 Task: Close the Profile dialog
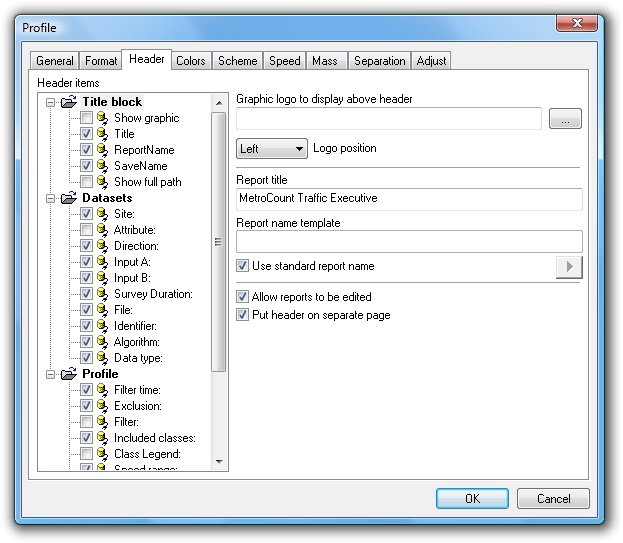577,23
